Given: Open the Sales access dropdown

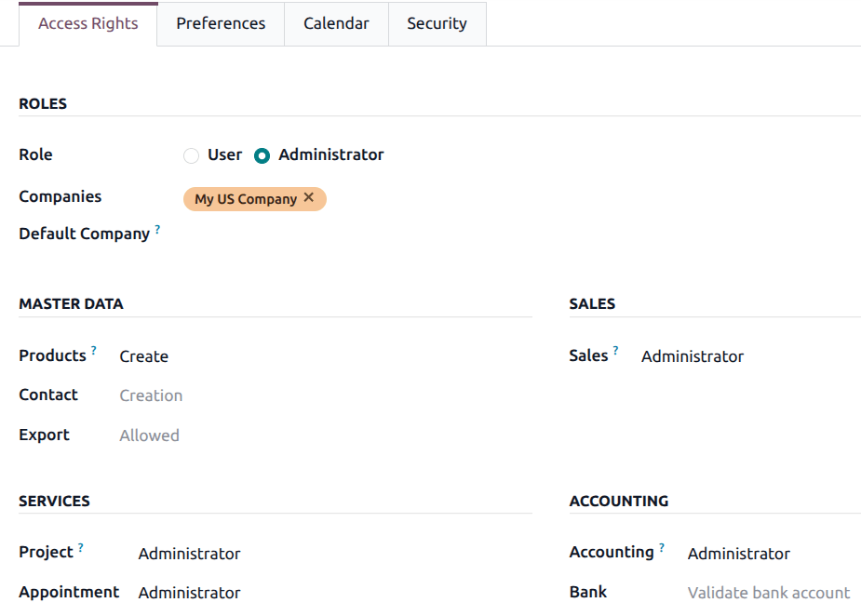Looking at the screenshot, I should coord(750,356).
